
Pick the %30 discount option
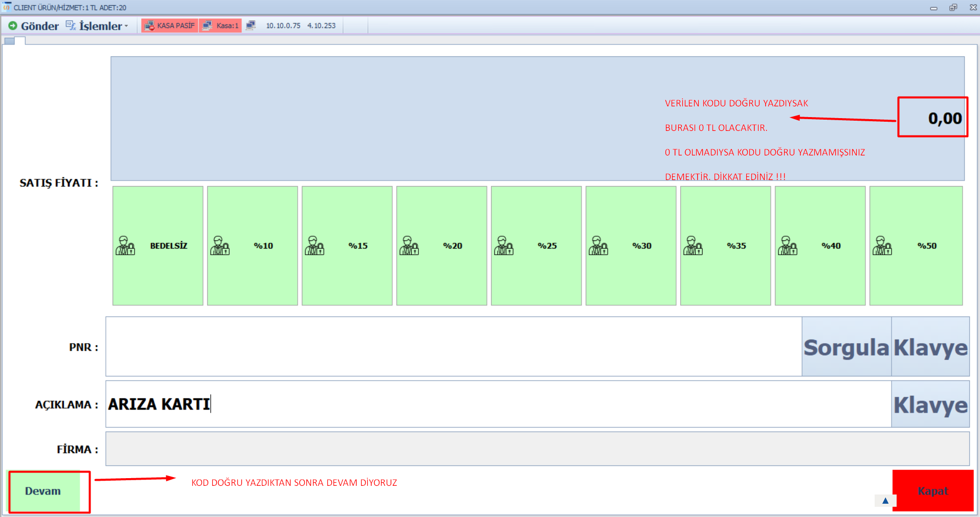point(631,246)
